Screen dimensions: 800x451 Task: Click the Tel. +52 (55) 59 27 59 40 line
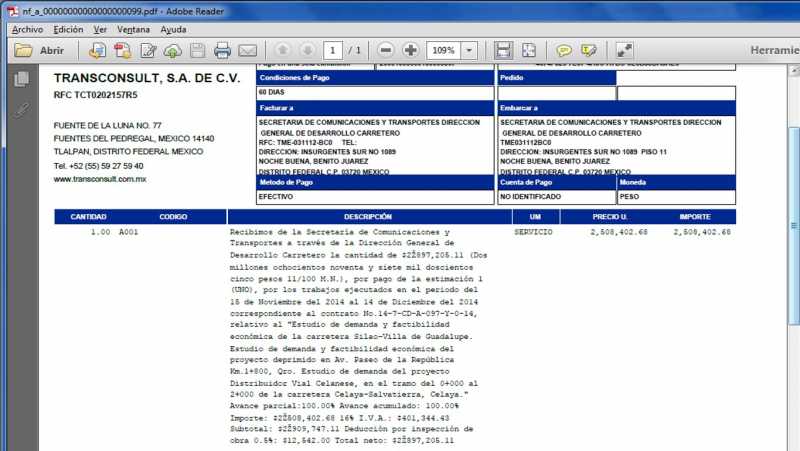[x=98, y=166]
